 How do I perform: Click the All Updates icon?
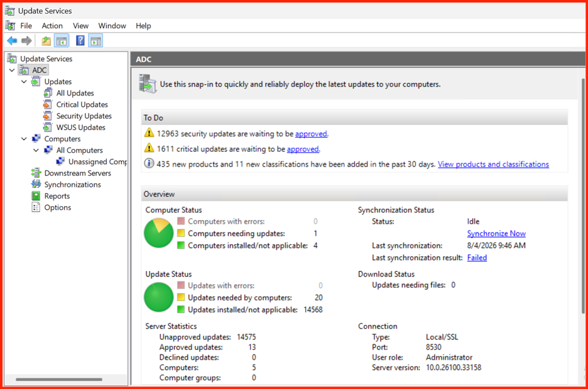coord(48,92)
